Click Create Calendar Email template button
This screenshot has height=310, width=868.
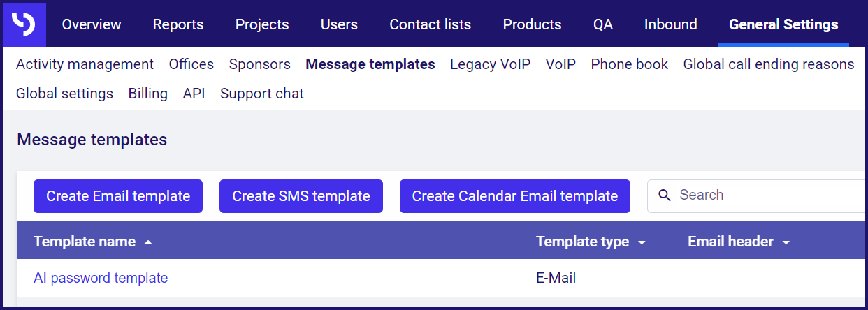point(515,196)
